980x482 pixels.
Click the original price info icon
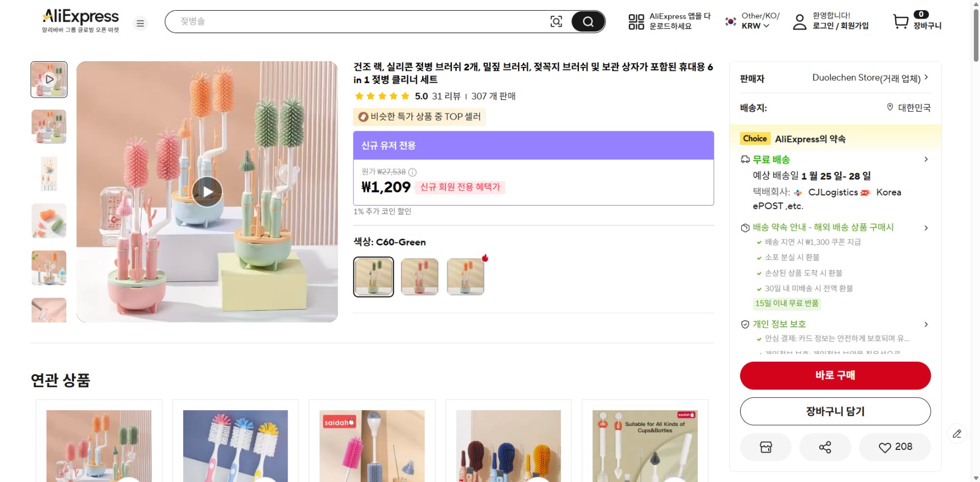pos(412,172)
